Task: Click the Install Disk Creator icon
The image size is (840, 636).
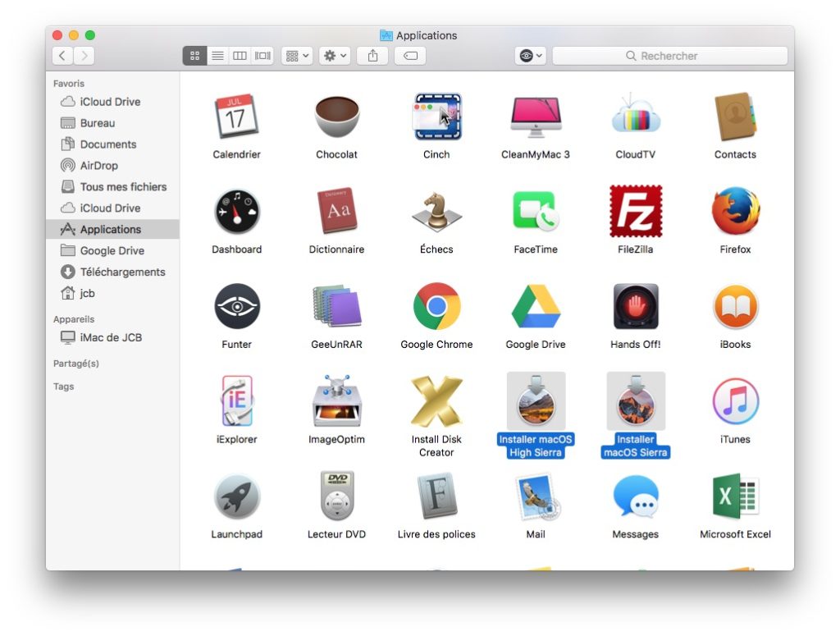Action: 436,401
